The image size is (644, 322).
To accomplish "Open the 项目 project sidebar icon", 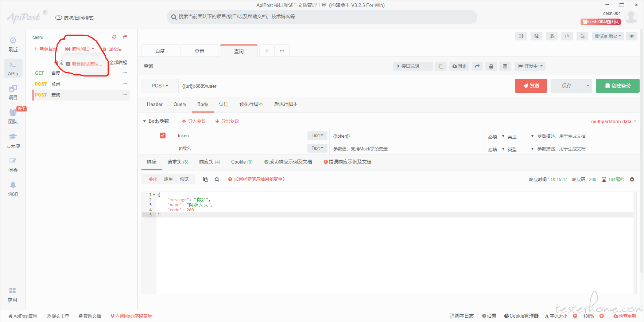I will coord(13,93).
